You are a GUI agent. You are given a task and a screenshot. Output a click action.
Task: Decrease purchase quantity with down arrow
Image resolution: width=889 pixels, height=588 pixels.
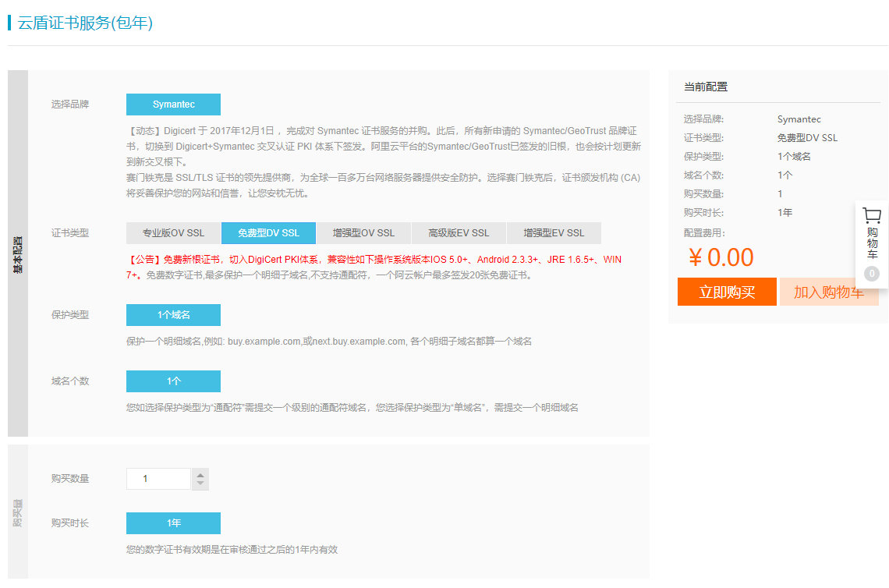click(200, 484)
